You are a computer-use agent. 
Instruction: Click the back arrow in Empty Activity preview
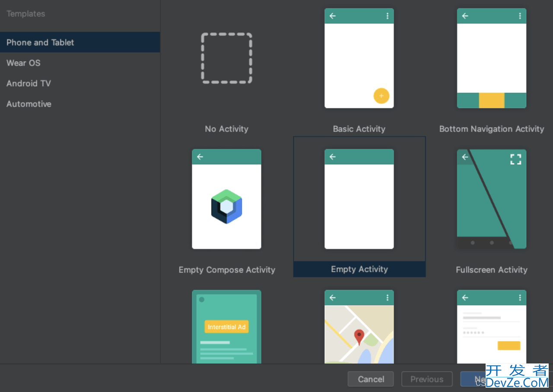click(332, 157)
